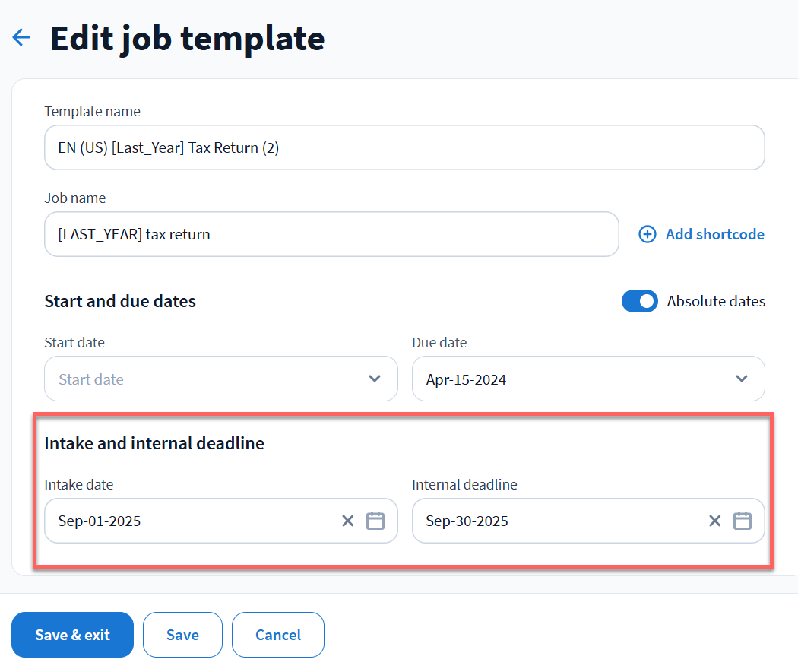Expand the Due date dropdown chevron

click(742, 379)
